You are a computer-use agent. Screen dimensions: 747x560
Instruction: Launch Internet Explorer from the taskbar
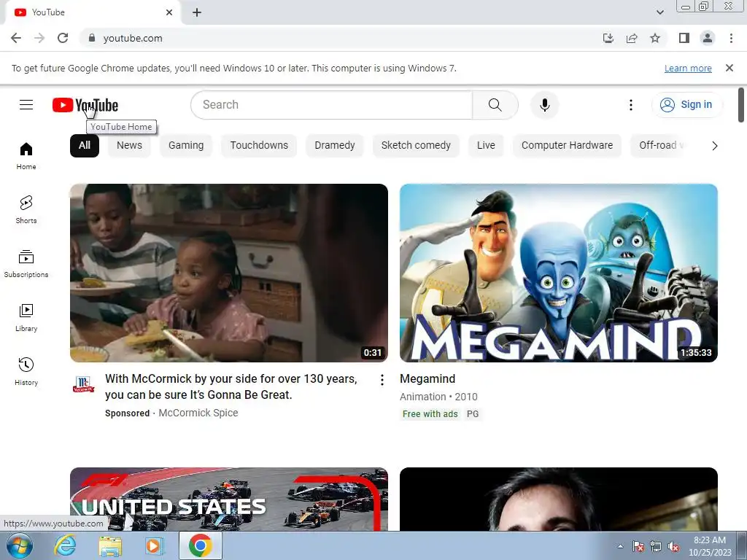(65, 545)
